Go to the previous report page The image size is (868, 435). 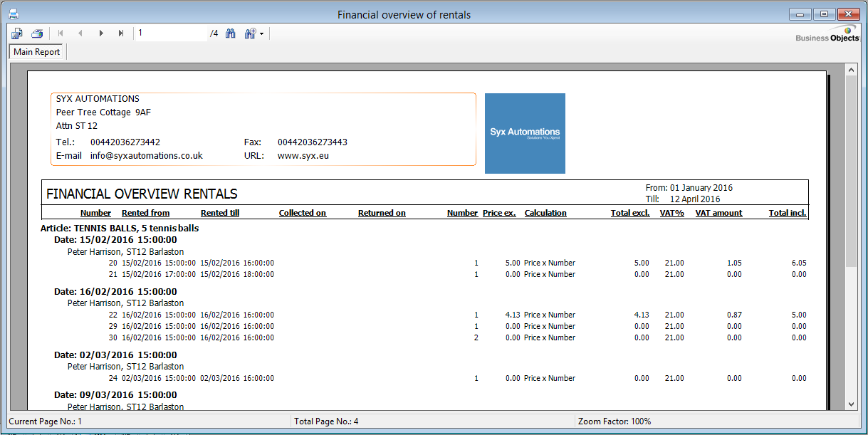tap(80, 33)
